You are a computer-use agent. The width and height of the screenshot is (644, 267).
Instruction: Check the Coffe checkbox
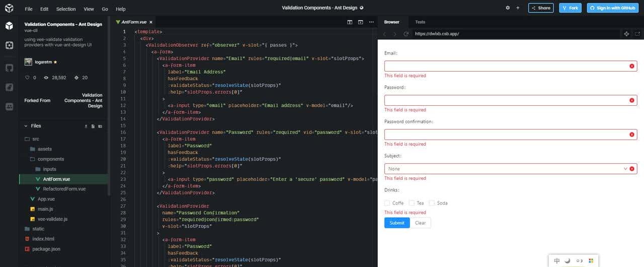[x=387, y=203]
